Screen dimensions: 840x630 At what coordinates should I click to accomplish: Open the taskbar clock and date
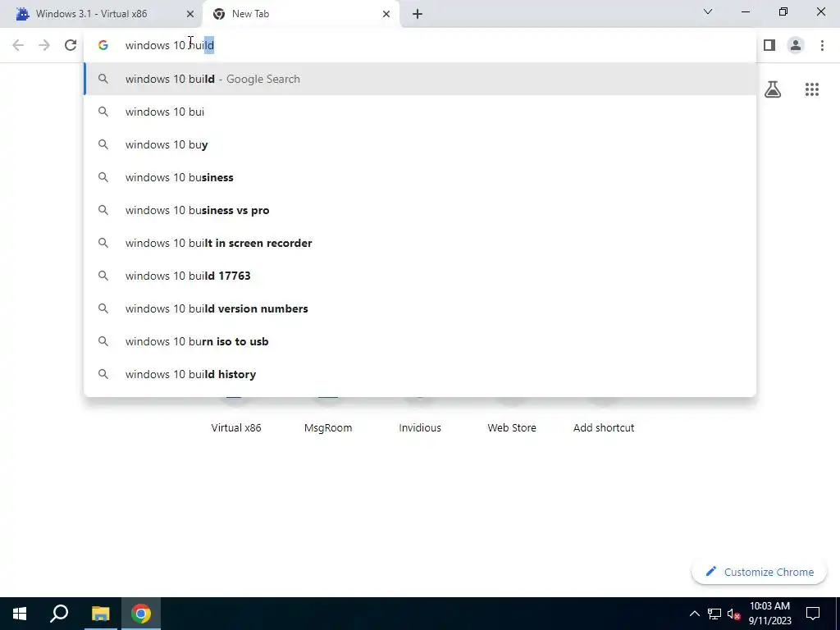tap(769, 614)
